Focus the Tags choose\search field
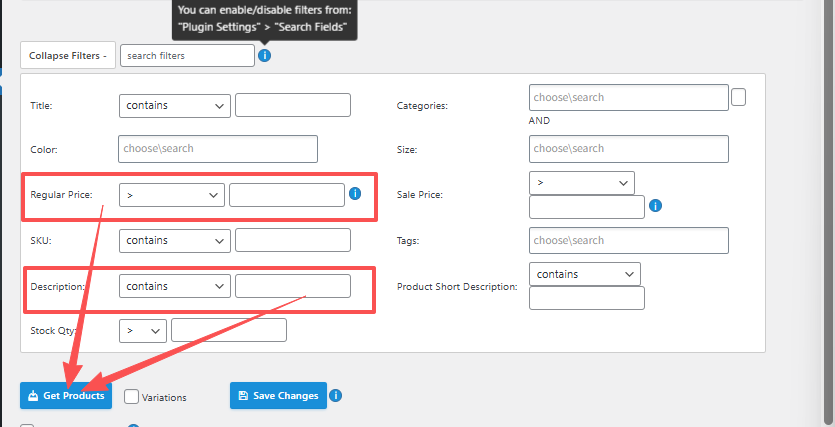835x427 pixels. 628,240
